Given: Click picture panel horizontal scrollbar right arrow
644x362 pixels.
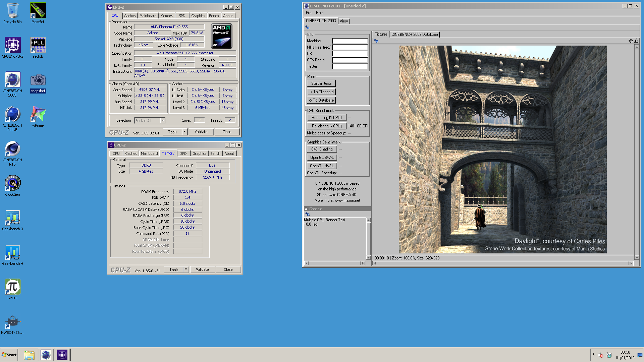Looking at the screenshot, I should [x=631, y=263].
